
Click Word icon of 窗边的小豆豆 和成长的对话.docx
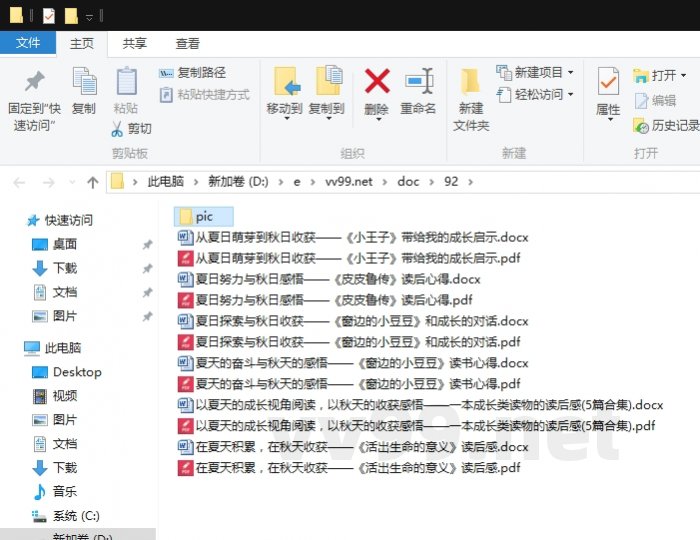pyautogui.click(x=185, y=321)
